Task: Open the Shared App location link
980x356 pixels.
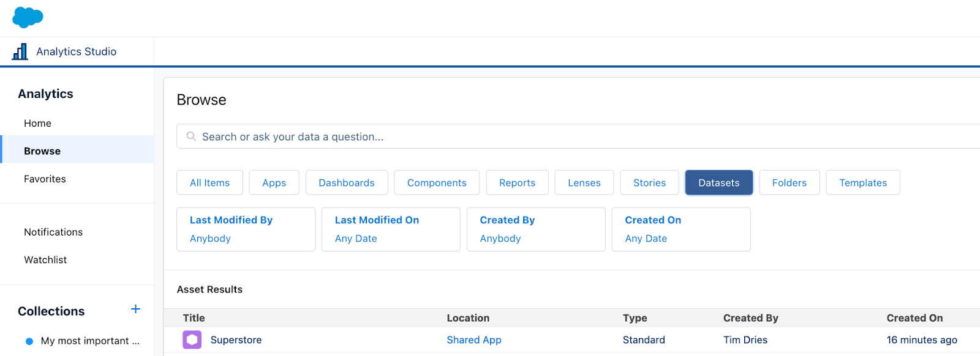Action: coord(473,339)
